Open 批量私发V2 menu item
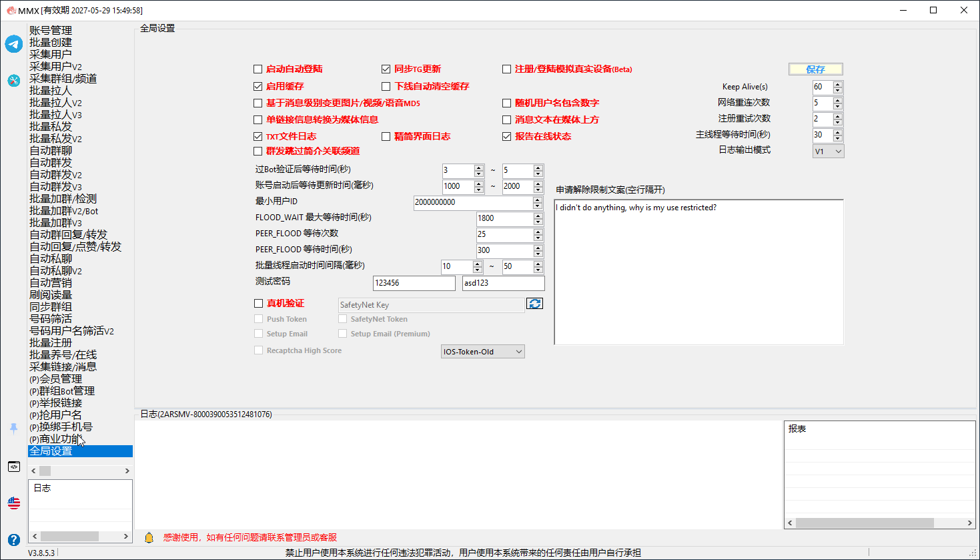This screenshot has width=980, height=560. click(56, 139)
